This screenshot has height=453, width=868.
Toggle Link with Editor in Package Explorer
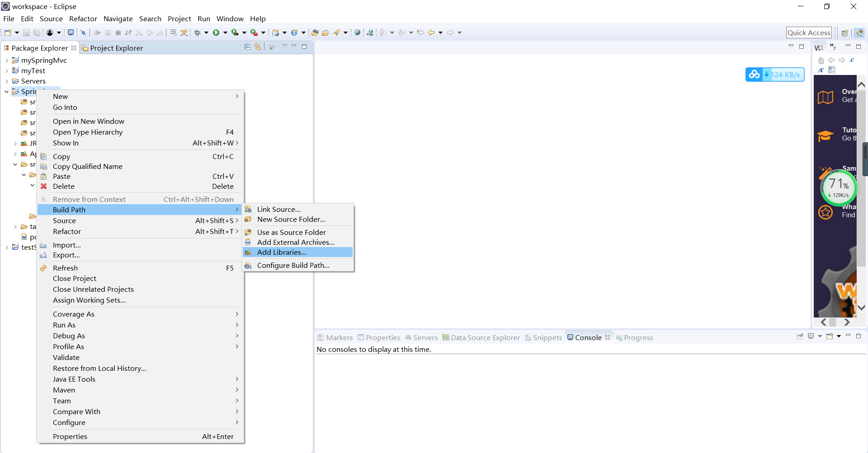pos(258,47)
